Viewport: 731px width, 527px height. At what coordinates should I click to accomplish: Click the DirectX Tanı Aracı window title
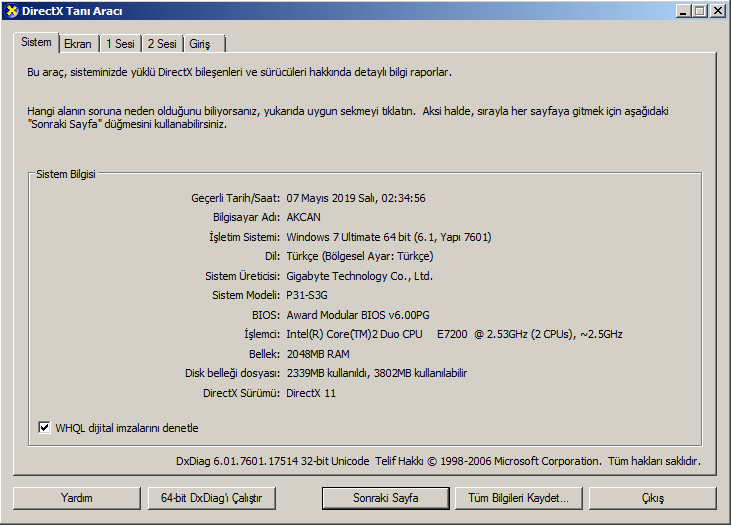tap(72, 11)
